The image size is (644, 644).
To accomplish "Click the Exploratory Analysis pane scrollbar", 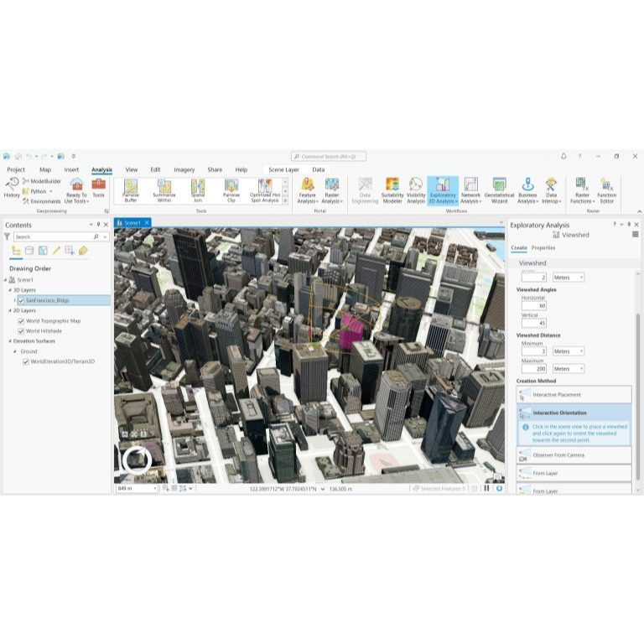I will [x=638, y=397].
